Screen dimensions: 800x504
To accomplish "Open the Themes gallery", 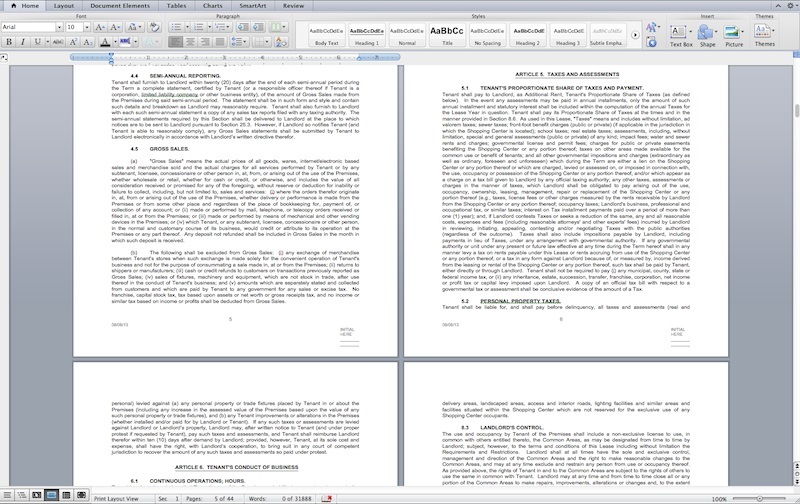I will point(764,36).
